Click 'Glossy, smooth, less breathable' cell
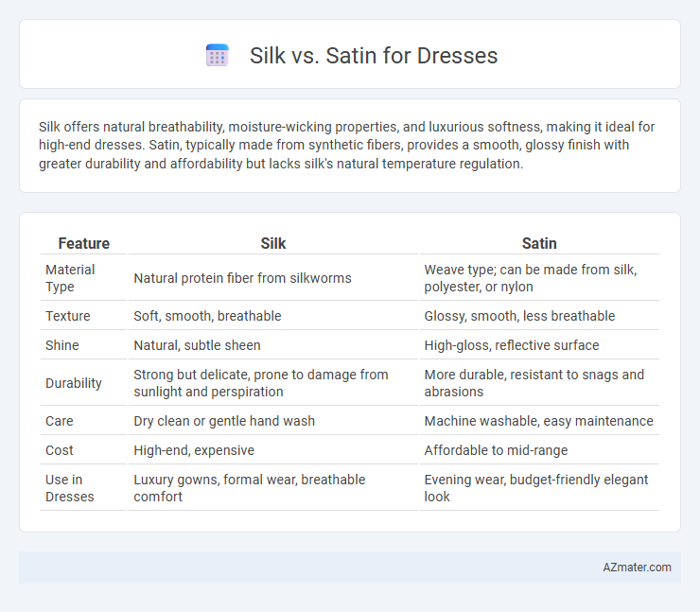 coord(539,316)
